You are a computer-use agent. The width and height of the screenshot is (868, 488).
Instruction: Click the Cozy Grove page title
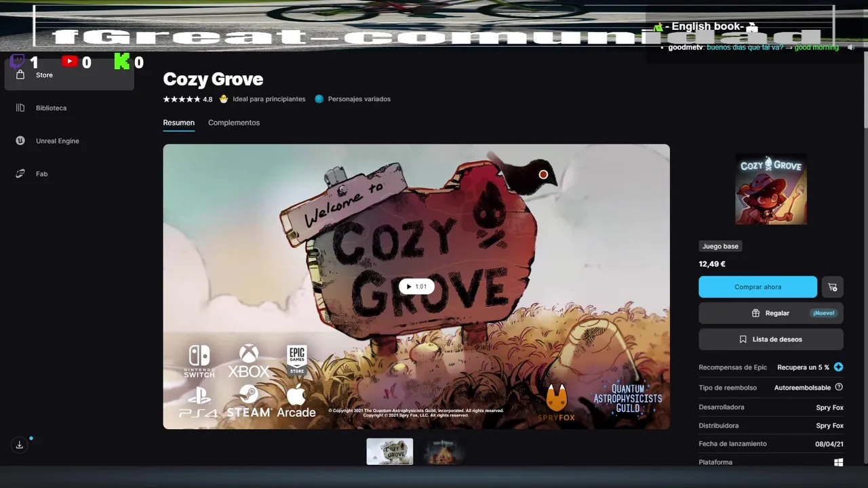tap(213, 79)
